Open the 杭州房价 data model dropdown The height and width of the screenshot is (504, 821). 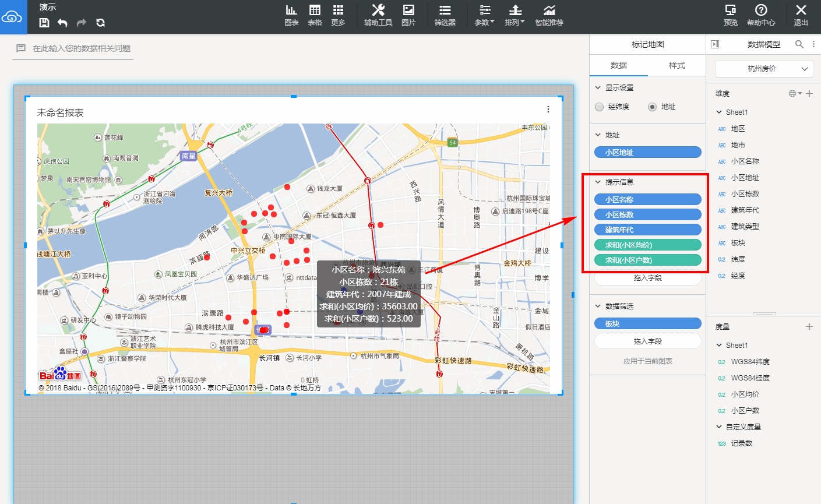[x=764, y=69]
